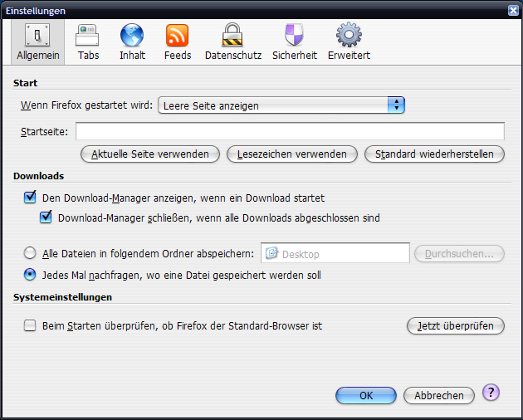
Task: Open the Wenn Firefox gestartet wird dropdown
Action: click(281, 105)
